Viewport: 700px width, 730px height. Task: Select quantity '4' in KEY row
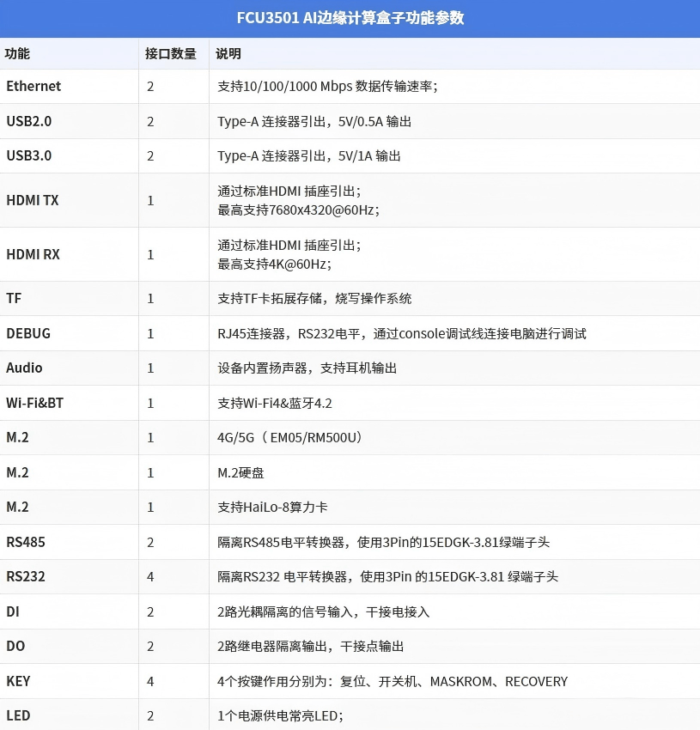(150, 682)
